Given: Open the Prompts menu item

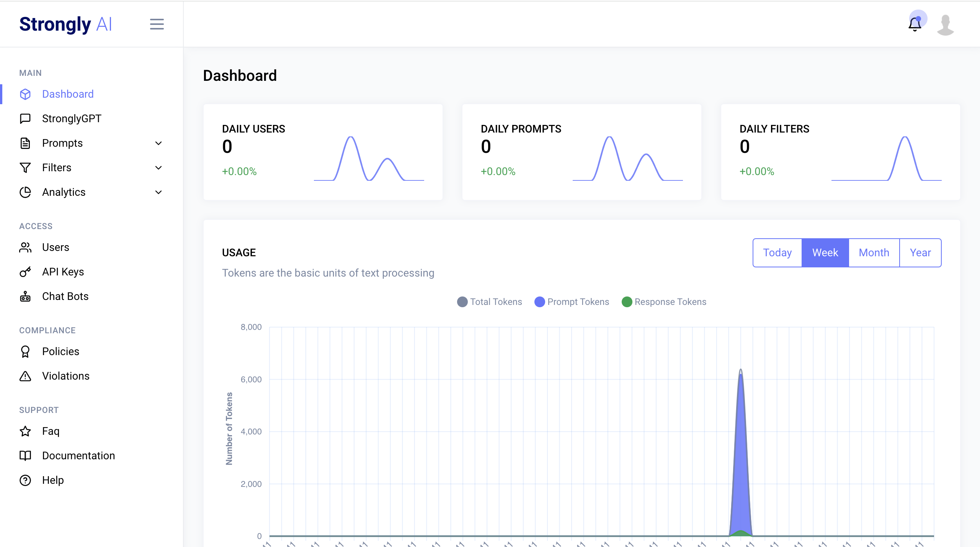Looking at the screenshot, I should click(62, 143).
